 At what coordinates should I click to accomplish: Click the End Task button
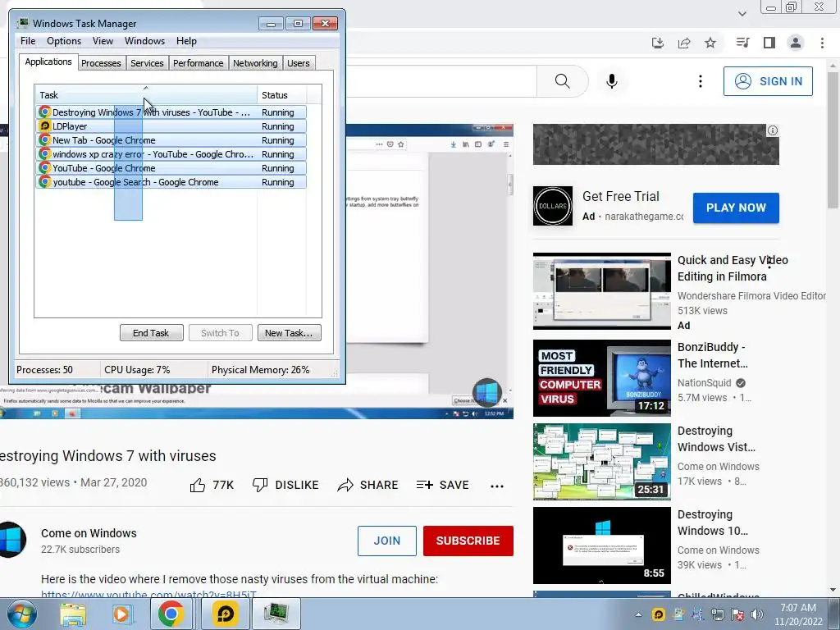151,333
